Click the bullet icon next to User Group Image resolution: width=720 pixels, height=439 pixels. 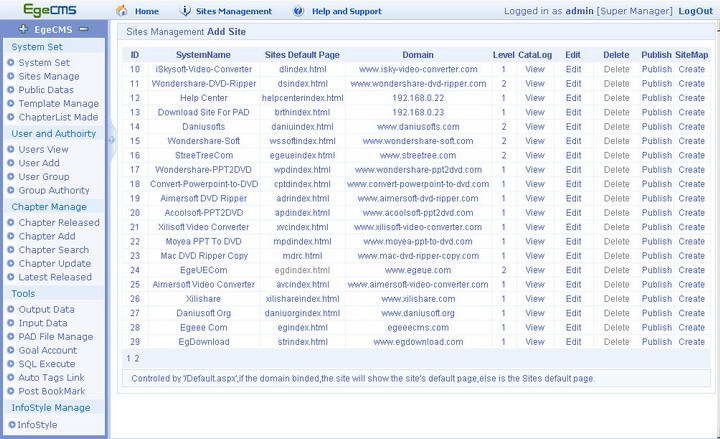tap(11, 176)
